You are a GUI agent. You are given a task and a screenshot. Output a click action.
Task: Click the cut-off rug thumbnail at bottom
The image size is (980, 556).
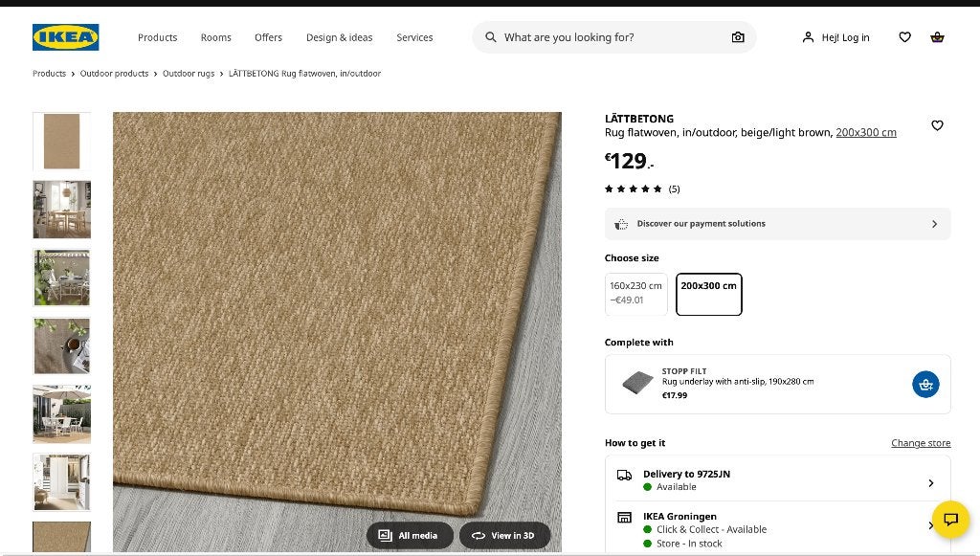pos(62,537)
